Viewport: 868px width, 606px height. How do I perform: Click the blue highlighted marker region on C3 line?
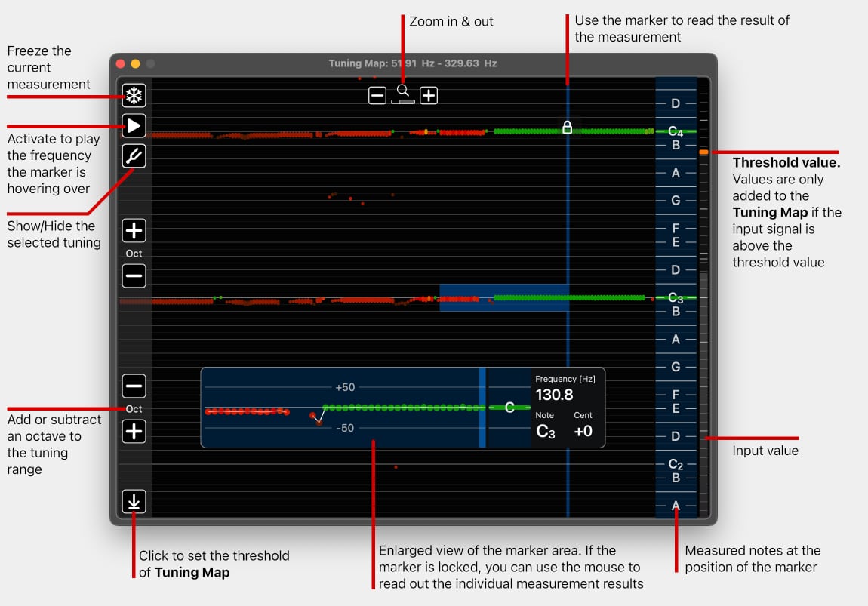(x=503, y=298)
